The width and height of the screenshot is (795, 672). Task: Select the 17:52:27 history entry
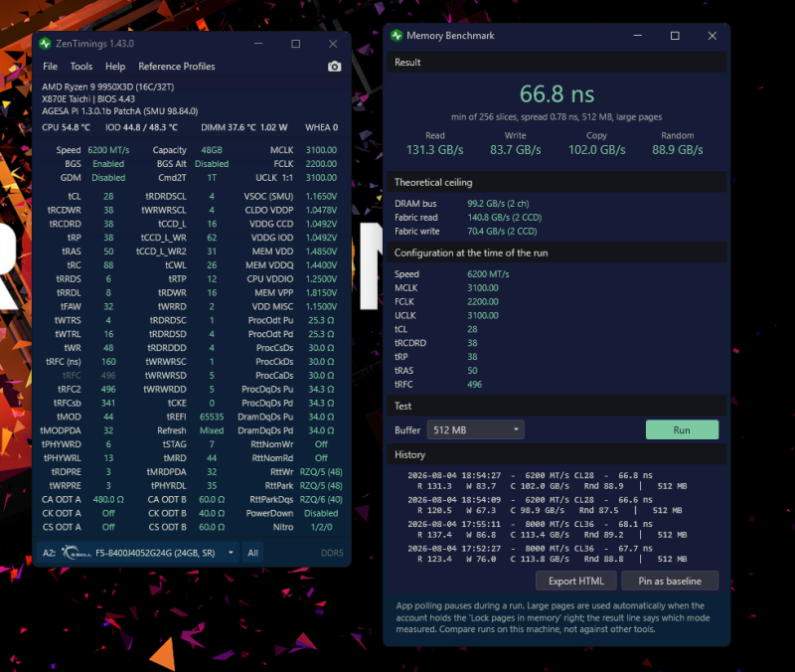(548, 554)
